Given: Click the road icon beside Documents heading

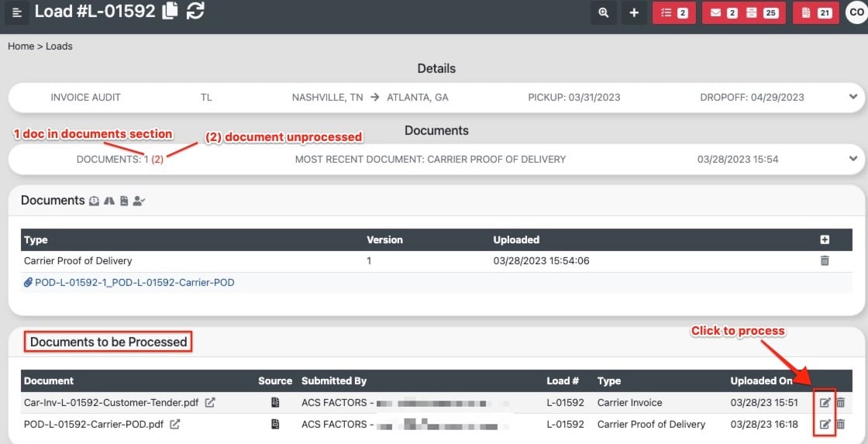Looking at the screenshot, I should click(x=109, y=201).
